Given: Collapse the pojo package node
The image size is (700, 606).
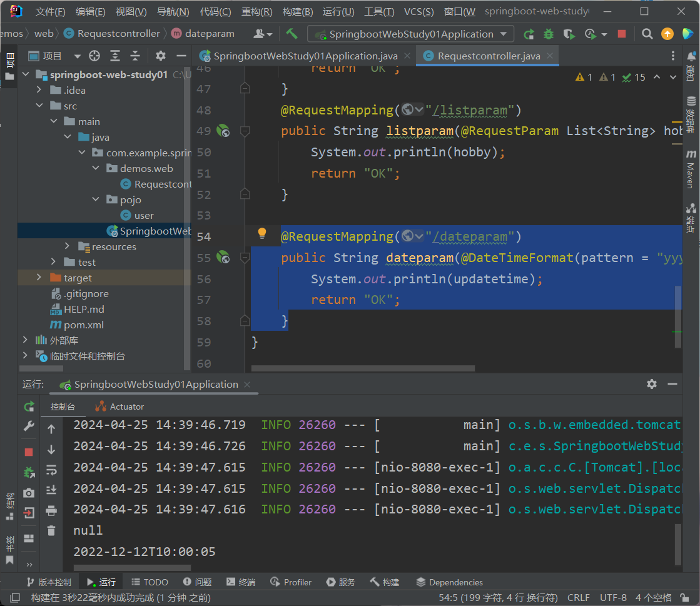Looking at the screenshot, I should pyautogui.click(x=96, y=199).
